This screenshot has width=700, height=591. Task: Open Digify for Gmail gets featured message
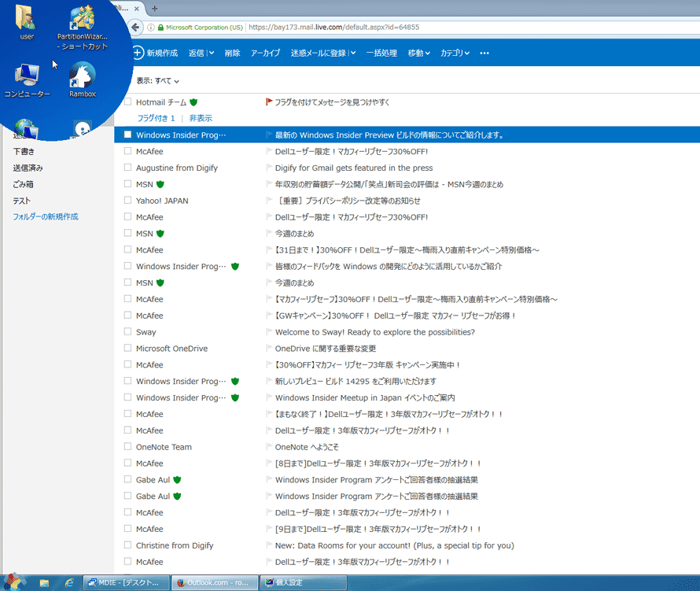pyautogui.click(x=354, y=168)
